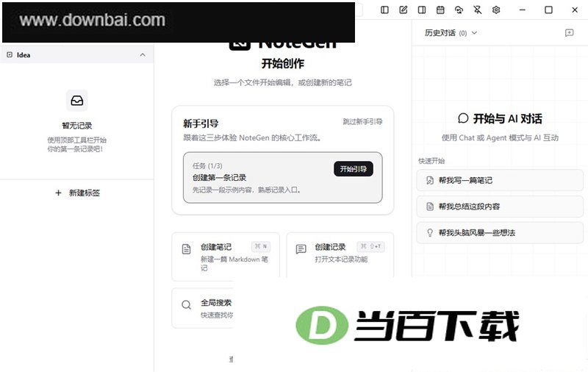Open the 创建记录 card

[x=340, y=255]
